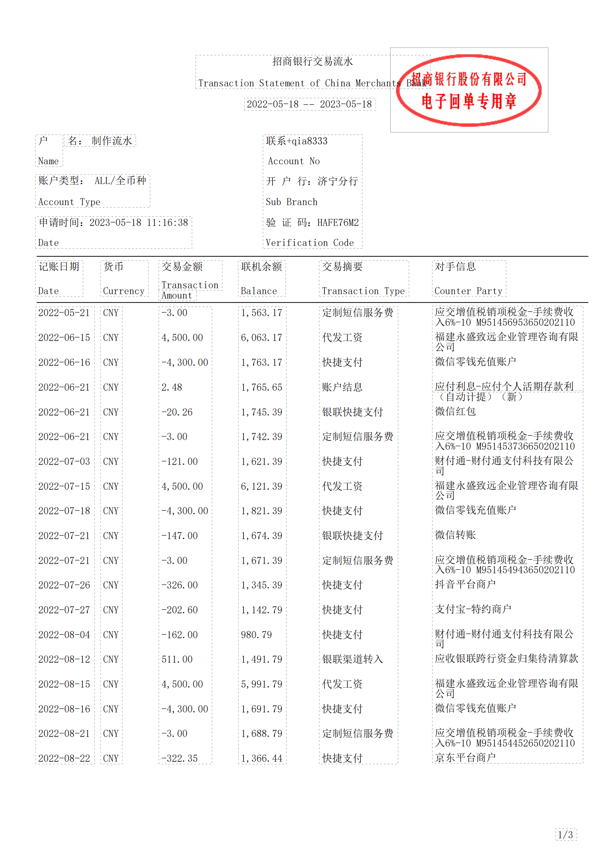Click application time '2023-05-18 11:16:38'

click(x=138, y=222)
